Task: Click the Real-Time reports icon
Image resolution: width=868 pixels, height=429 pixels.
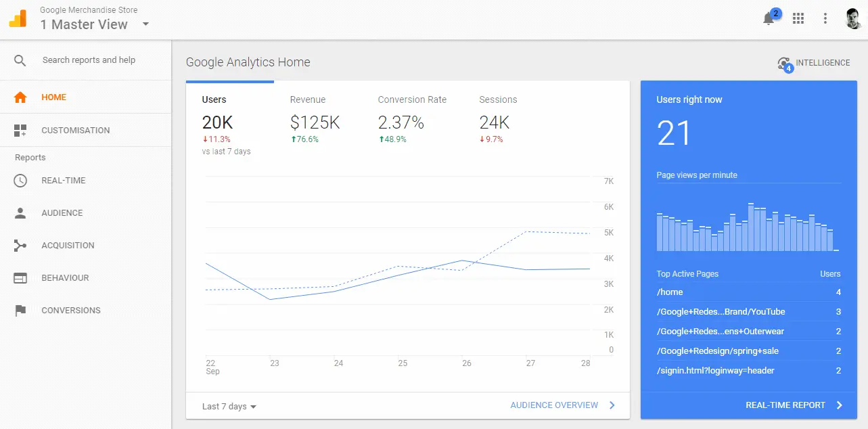Action: (20, 180)
